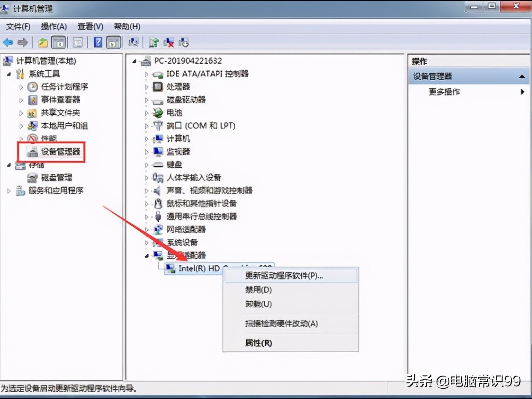
Task: Click the uninstall device icon with red X
Action: pos(169,42)
